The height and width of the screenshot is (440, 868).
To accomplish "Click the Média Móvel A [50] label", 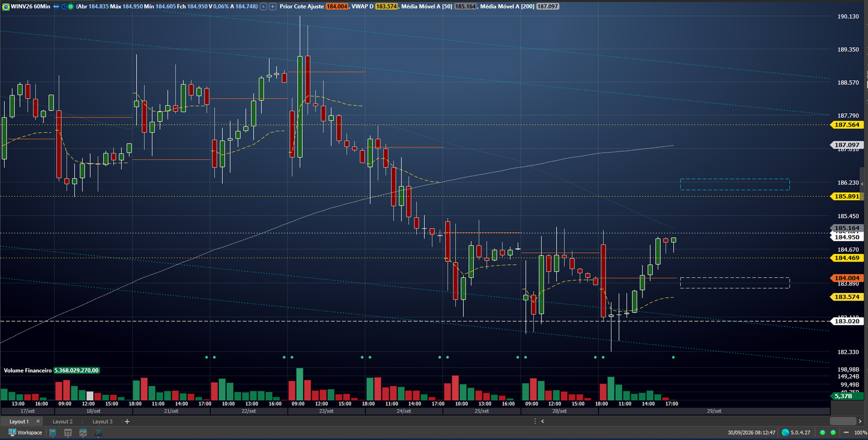I will 426,7.
